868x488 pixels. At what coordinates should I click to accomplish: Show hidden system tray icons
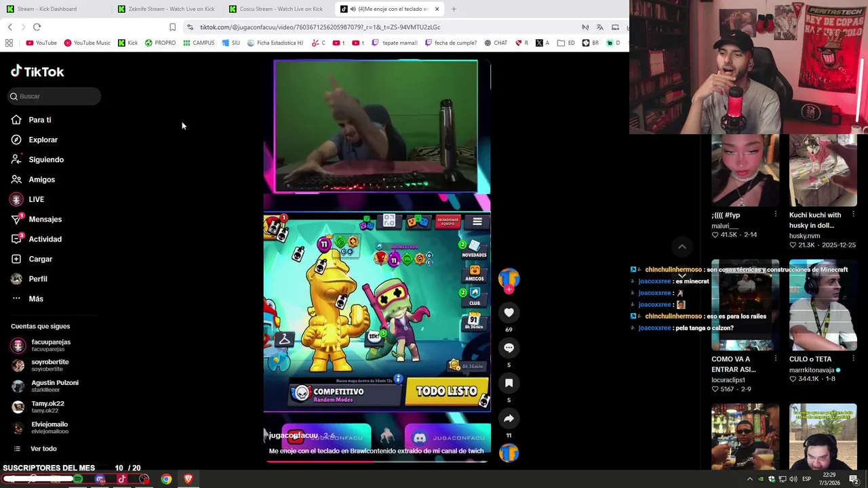[x=749, y=479]
